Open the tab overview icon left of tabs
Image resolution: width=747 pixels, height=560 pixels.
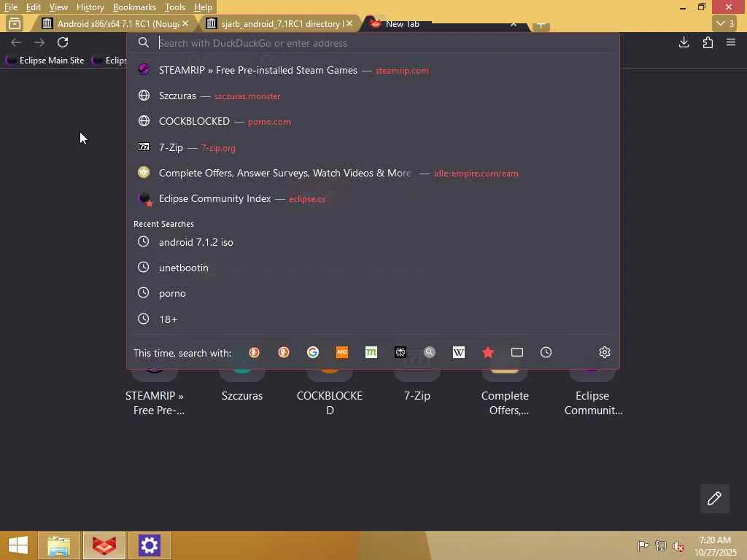coord(15,23)
